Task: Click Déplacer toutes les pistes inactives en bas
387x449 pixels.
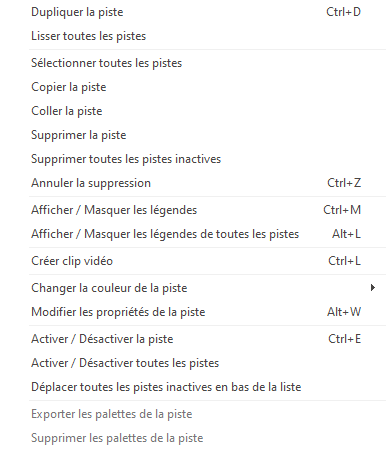Action: (208, 387)
